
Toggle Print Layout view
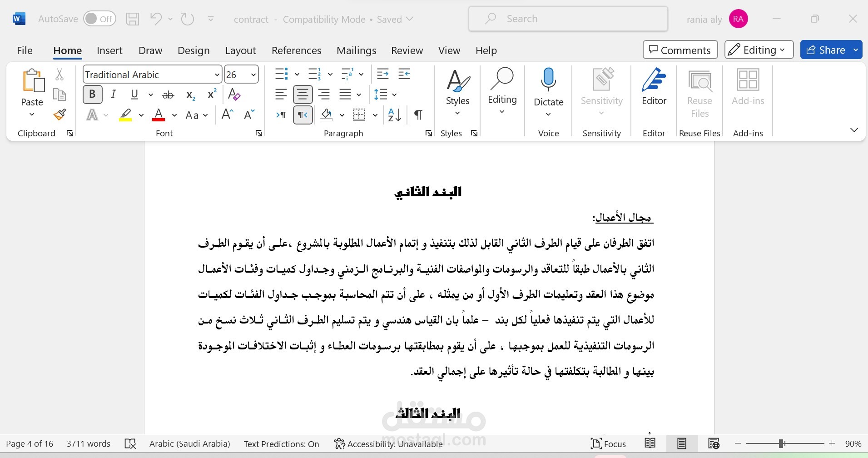click(x=682, y=443)
